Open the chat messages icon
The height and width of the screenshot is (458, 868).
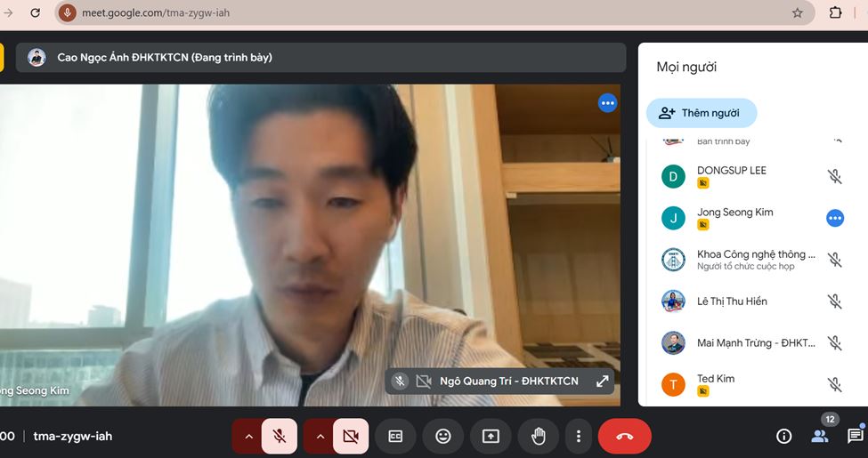855,436
